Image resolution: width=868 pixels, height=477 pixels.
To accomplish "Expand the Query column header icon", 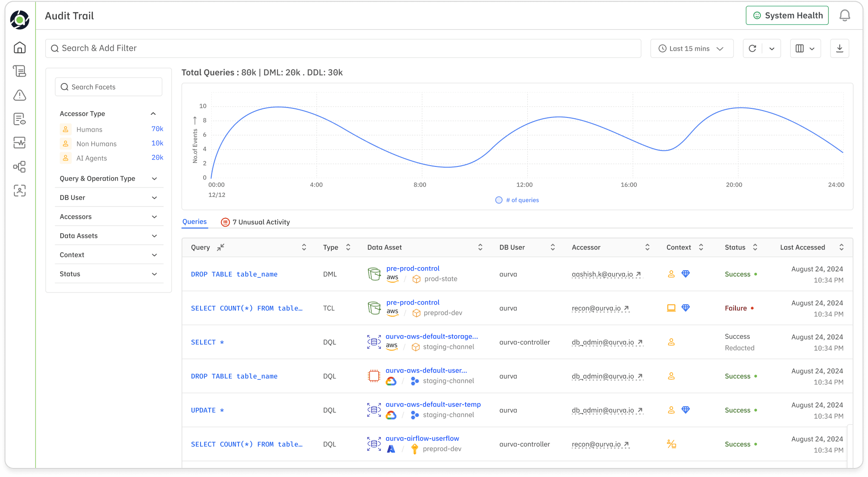I will click(220, 247).
